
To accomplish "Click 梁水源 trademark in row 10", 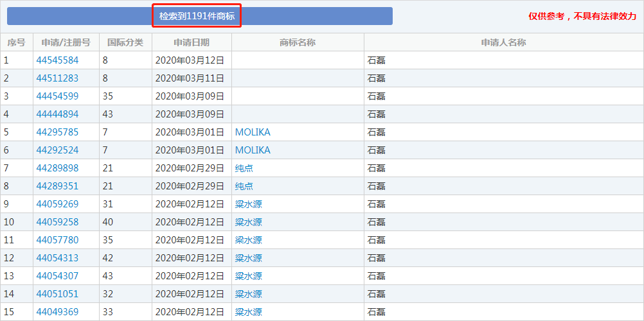I will [249, 222].
